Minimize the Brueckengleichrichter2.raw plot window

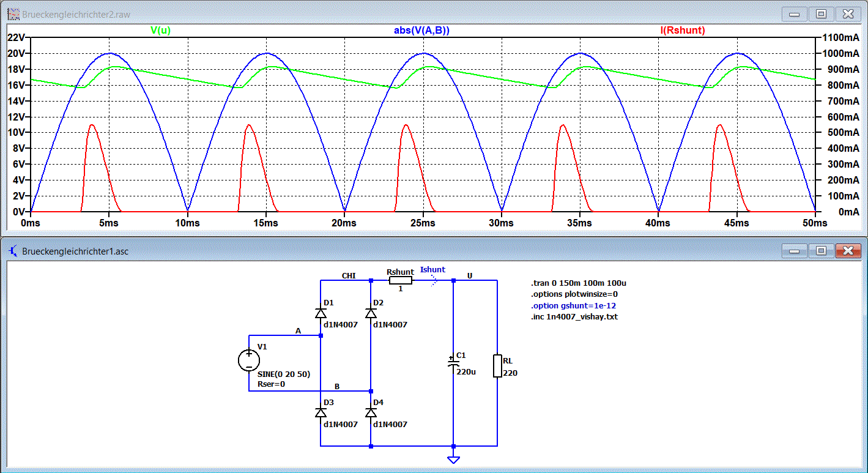[795, 15]
